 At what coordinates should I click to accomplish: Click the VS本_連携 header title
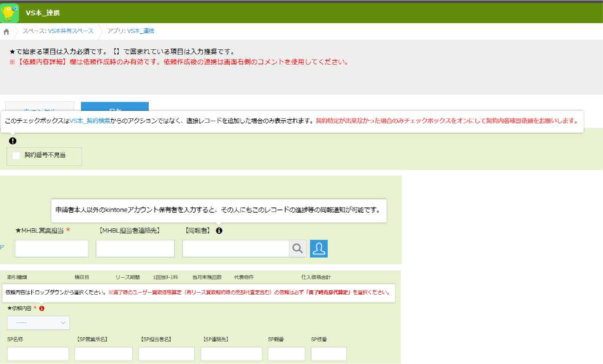pyautogui.click(x=43, y=13)
